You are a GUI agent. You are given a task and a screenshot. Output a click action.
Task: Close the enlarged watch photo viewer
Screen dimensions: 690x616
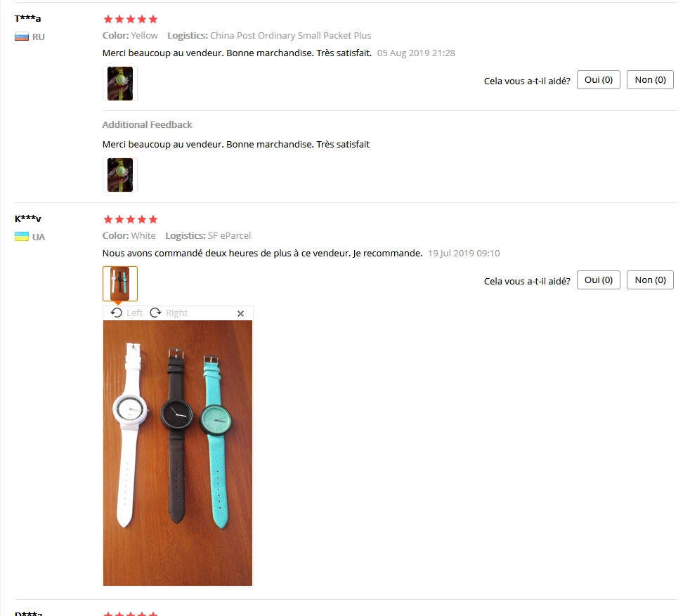240,313
